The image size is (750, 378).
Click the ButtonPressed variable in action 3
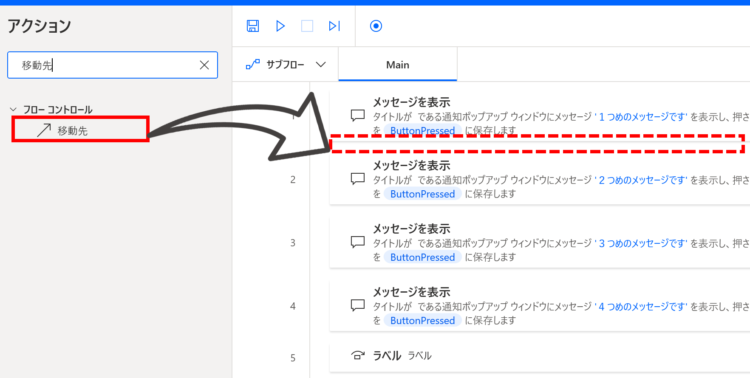click(x=423, y=257)
